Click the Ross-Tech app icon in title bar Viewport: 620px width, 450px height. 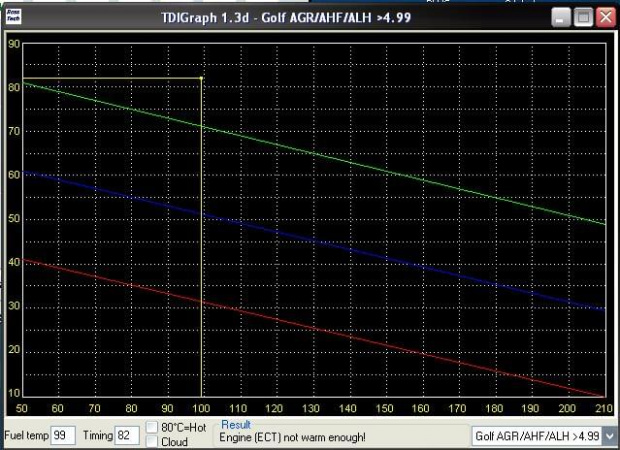pyautogui.click(x=13, y=17)
